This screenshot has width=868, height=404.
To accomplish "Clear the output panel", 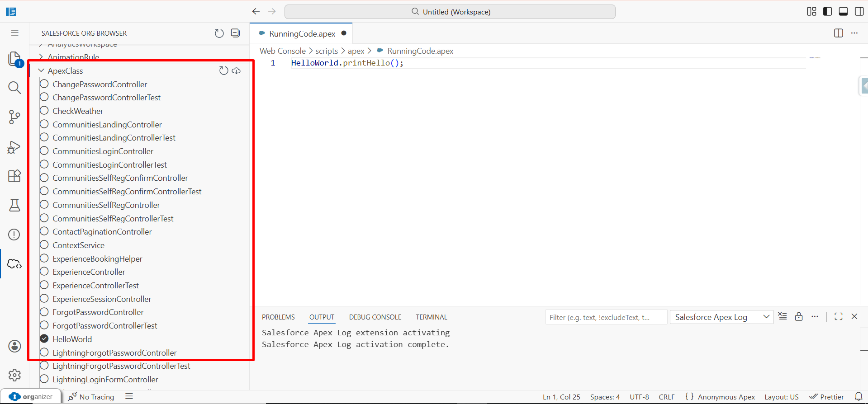I will tap(783, 316).
